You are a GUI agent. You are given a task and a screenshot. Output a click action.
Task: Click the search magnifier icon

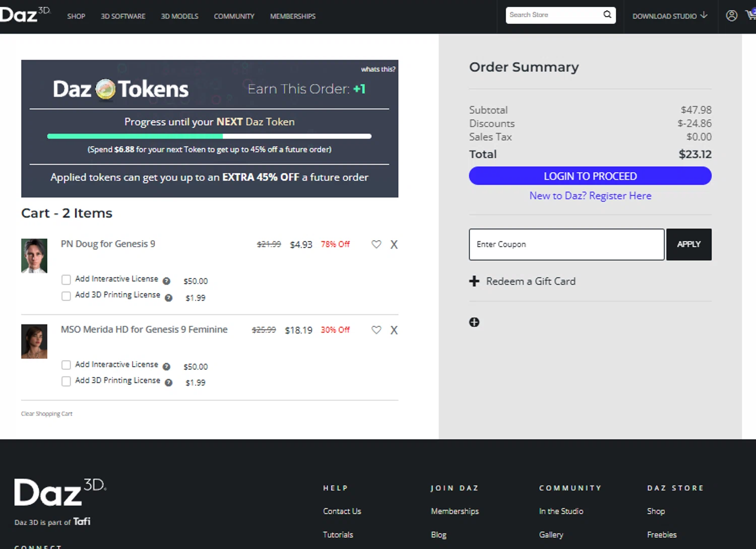click(x=607, y=15)
